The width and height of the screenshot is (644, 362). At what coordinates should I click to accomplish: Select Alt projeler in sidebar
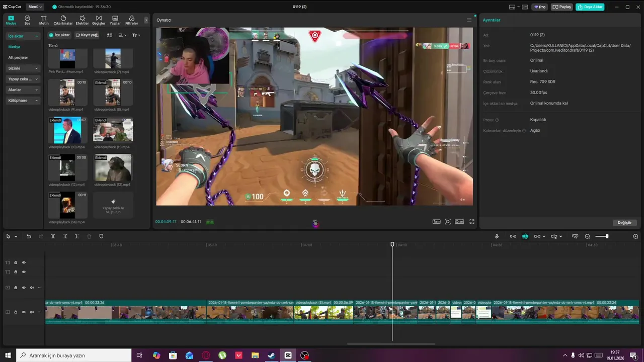18,57
